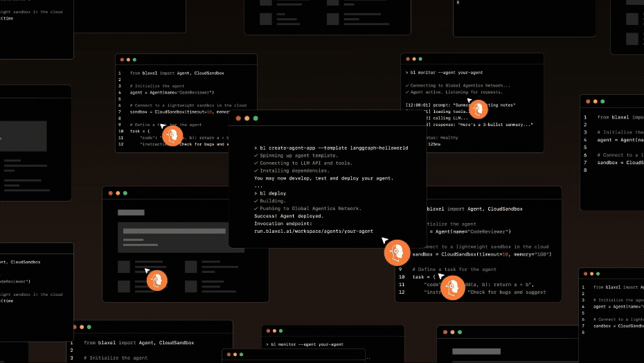Click the checkmark before 'Agent active. Listening for requests.'
Image resolution: width=644 pixels, height=363 pixels.
point(407,92)
